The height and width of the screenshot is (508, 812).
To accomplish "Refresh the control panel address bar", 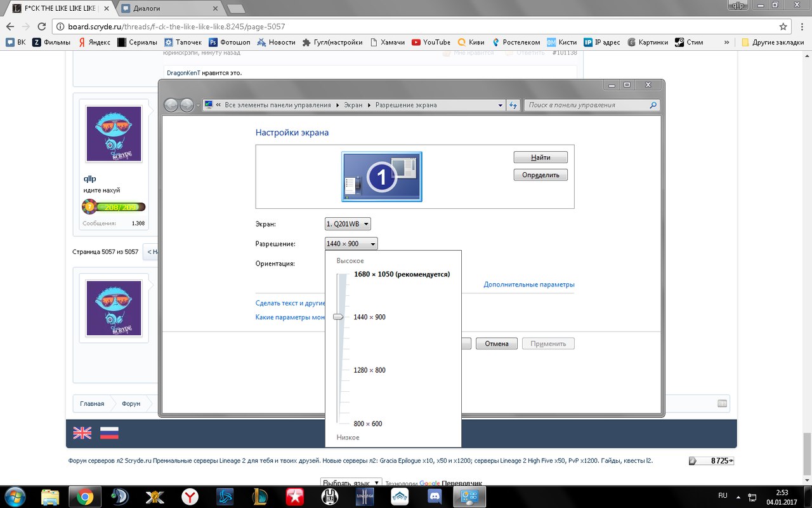I will point(514,105).
